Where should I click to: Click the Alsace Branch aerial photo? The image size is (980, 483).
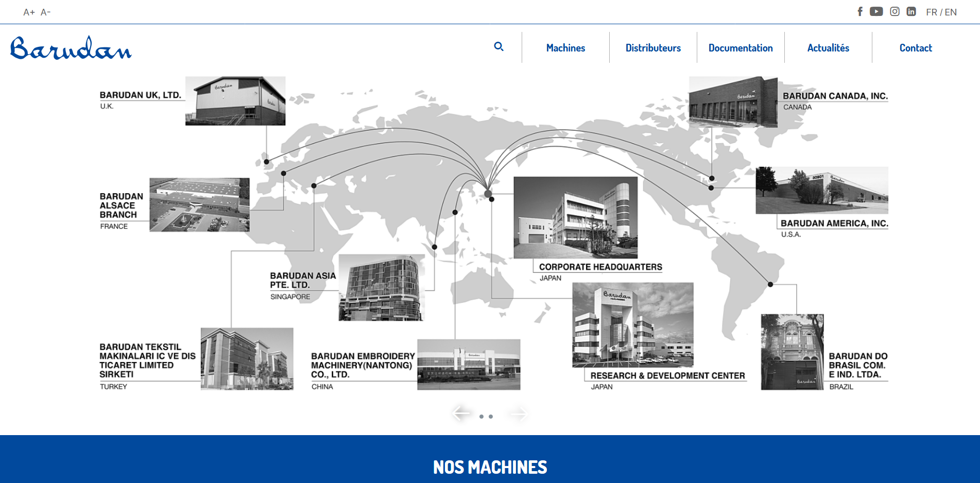pyautogui.click(x=199, y=205)
